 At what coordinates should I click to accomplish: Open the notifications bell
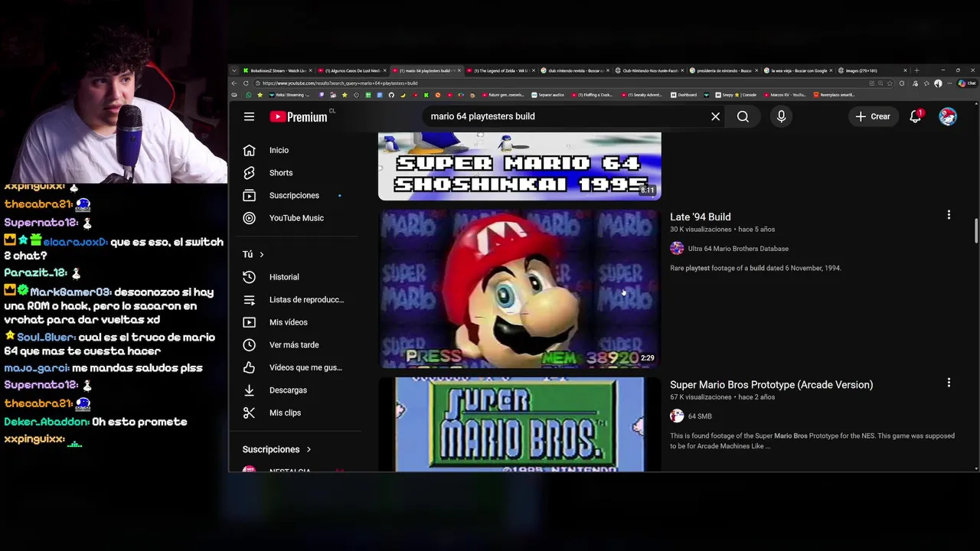tap(915, 116)
